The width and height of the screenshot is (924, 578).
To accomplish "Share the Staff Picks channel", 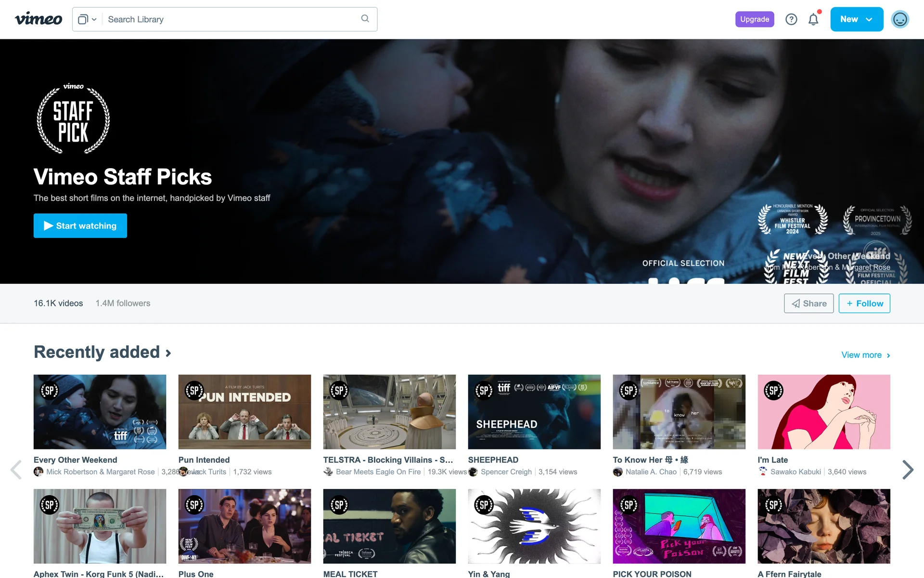I will point(808,303).
